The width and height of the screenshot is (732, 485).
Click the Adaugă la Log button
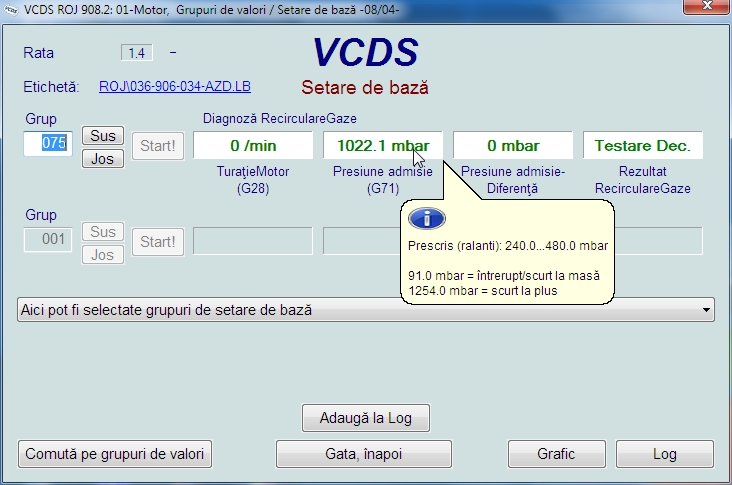coord(366,418)
